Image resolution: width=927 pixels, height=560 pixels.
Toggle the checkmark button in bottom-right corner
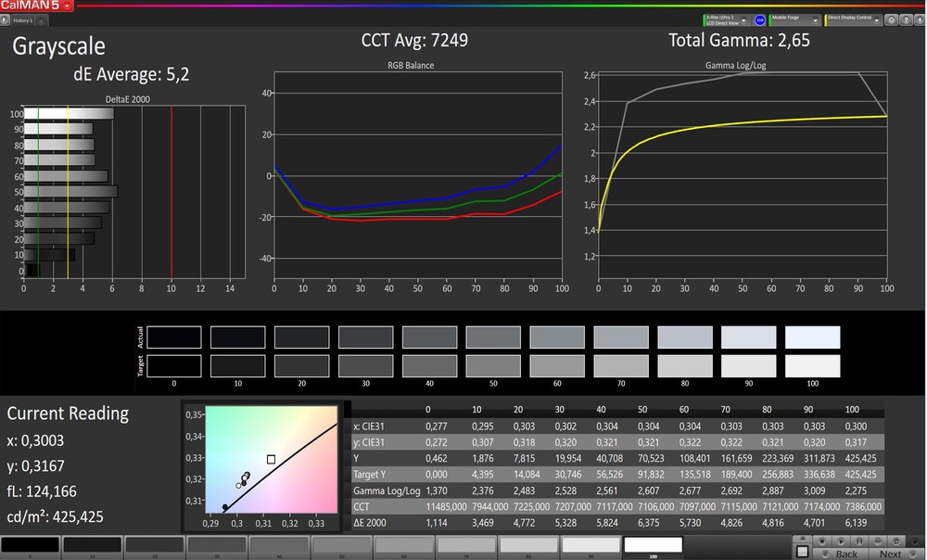pos(915,541)
